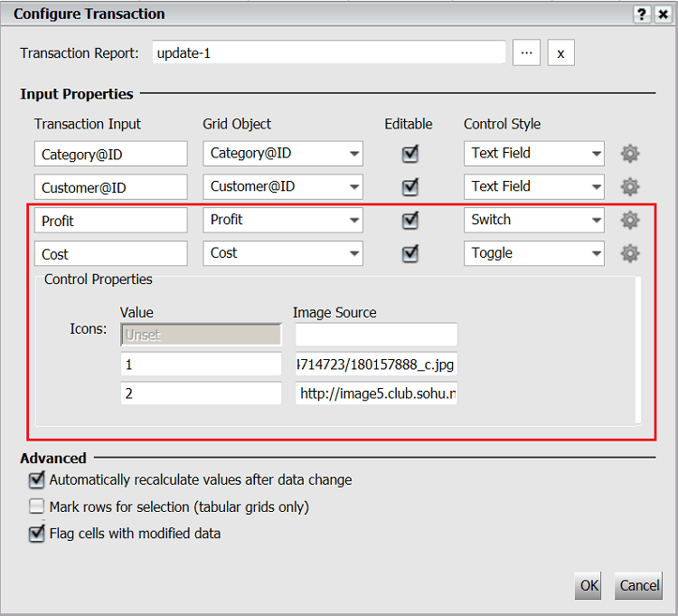The width and height of the screenshot is (678, 616).
Task: Uncheck Editable for Cost row
Action: pyautogui.click(x=410, y=253)
